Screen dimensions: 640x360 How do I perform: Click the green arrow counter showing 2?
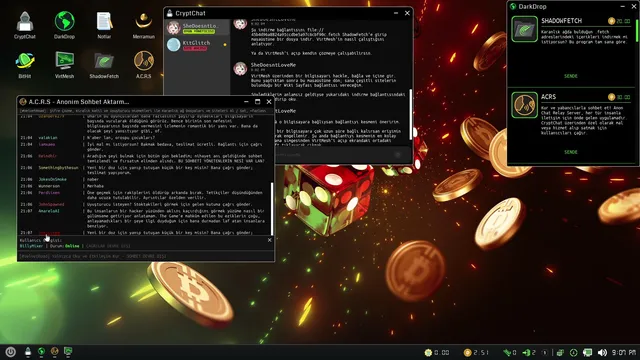click(x=529, y=352)
